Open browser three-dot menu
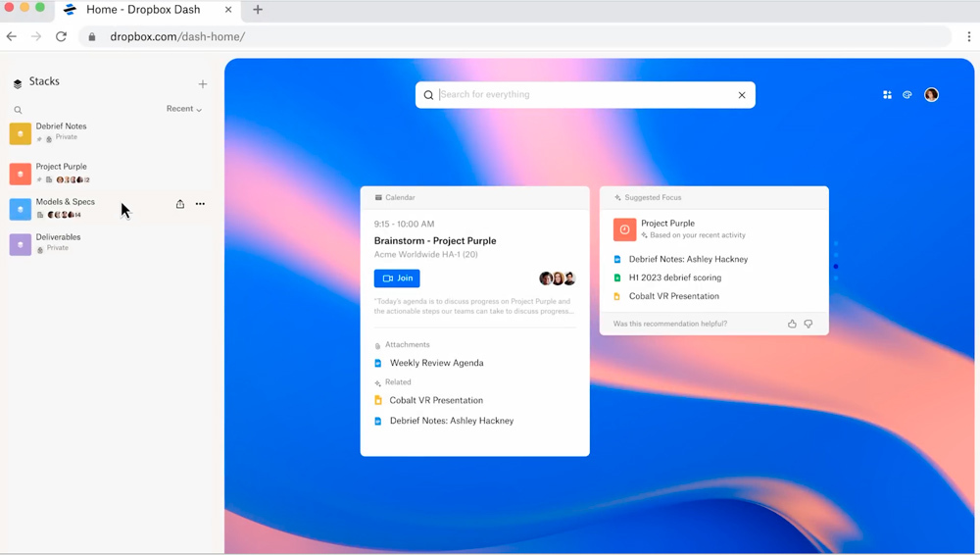The width and height of the screenshot is (980, 555). coord(969,37)
